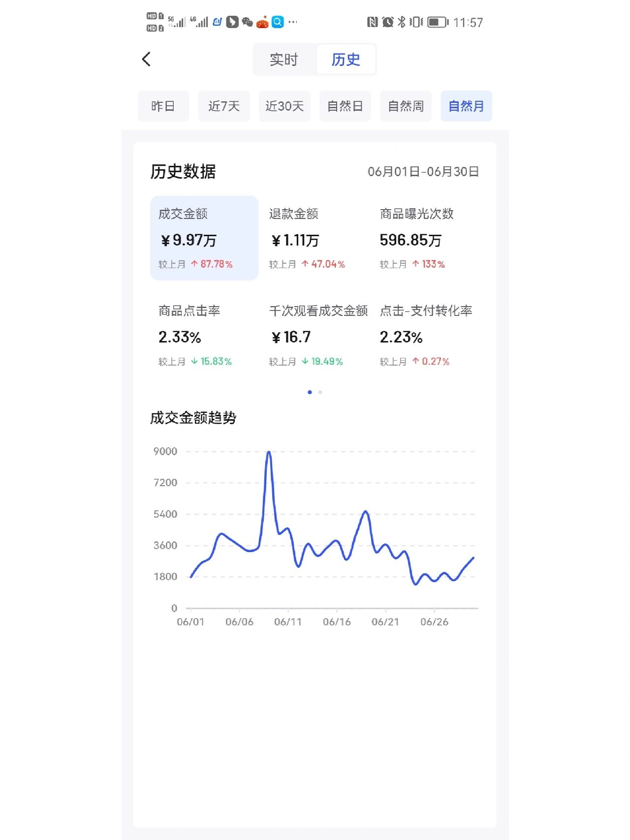Tap the 7200 y-axis label
Image resolution: width=630 pixels, height=840 pixels.
165,483
